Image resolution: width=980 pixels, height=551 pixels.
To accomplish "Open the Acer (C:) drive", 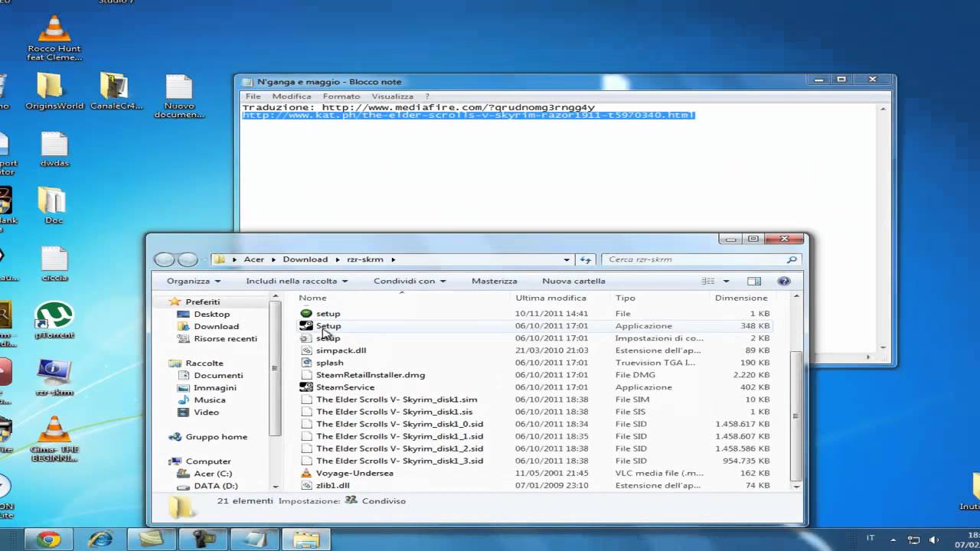I will tap(213, 473).
